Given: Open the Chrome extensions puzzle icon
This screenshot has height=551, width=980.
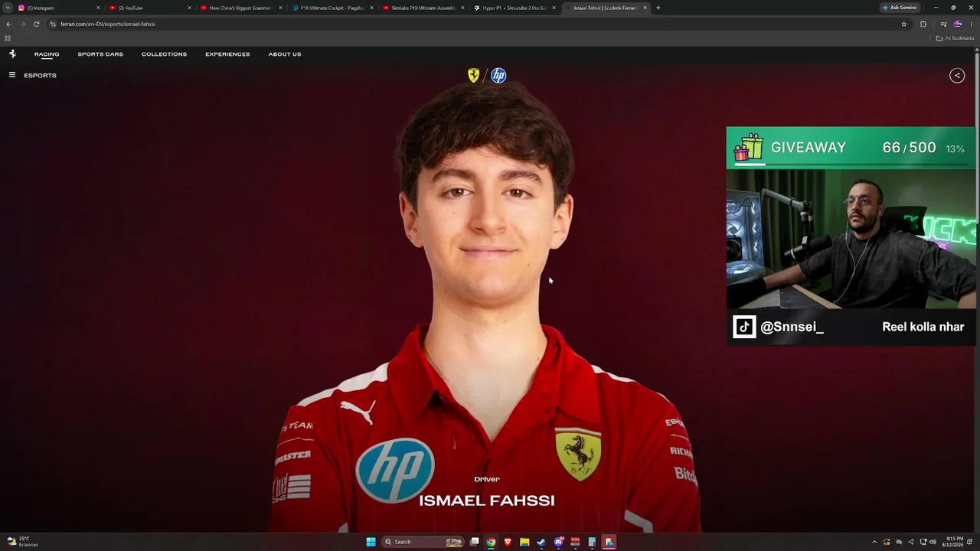Looking at the screenshot, I should click(923, 24).
